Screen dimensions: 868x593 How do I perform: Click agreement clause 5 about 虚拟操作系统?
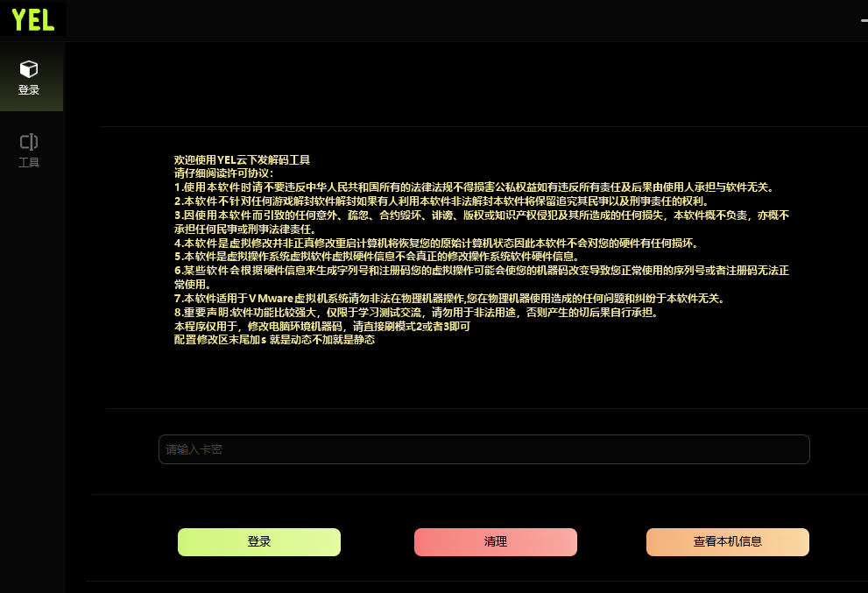(x=375, y=257)
